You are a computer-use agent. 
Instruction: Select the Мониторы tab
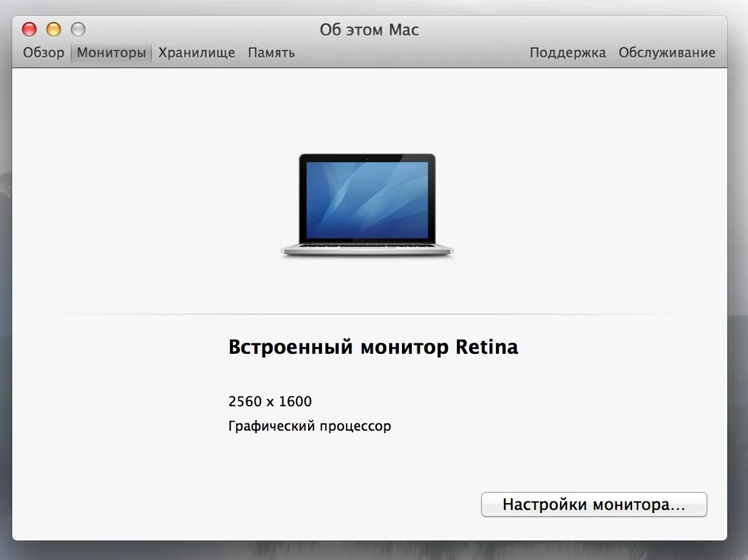pos(112,53)
